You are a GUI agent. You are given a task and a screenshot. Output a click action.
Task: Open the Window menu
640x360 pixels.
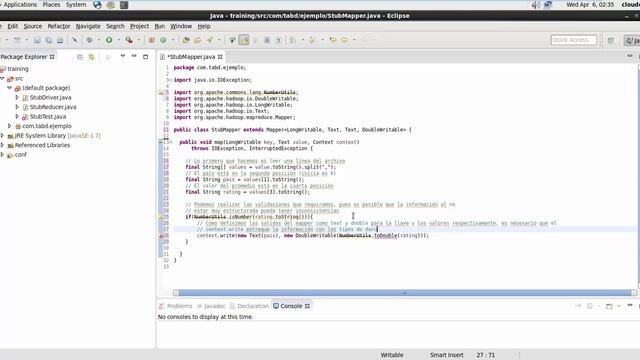pyautogui.click(x=181, y=26)
